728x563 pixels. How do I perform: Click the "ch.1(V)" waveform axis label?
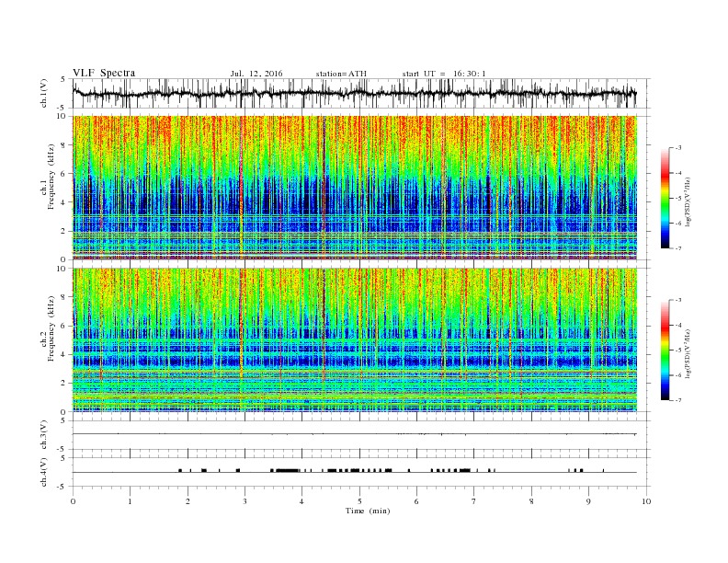(44, 93)
